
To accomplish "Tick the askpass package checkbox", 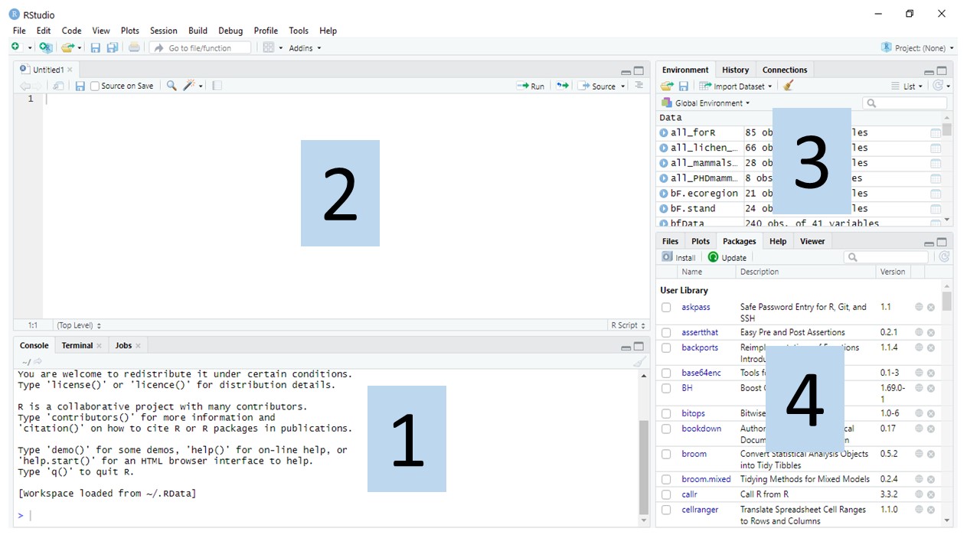I will tap(665, 307).
